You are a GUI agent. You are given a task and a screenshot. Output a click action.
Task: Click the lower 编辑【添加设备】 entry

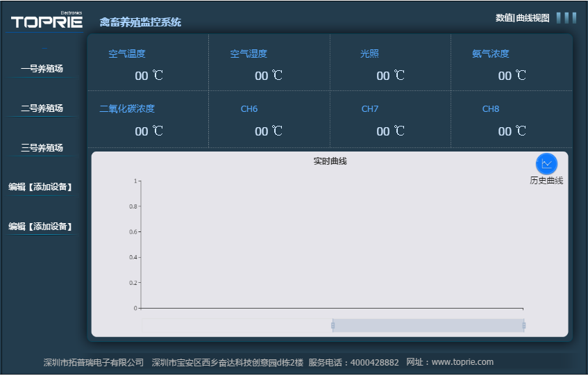pos(40,227)
